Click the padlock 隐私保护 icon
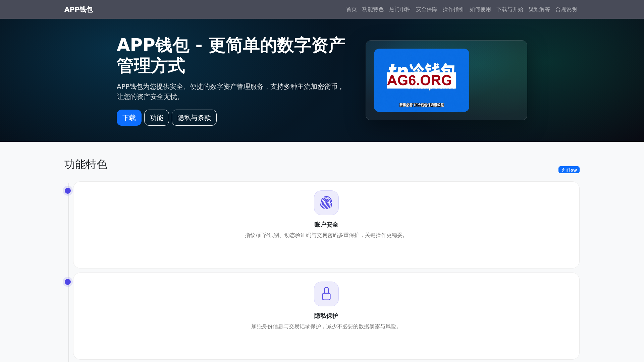 (x=326, y=294)
